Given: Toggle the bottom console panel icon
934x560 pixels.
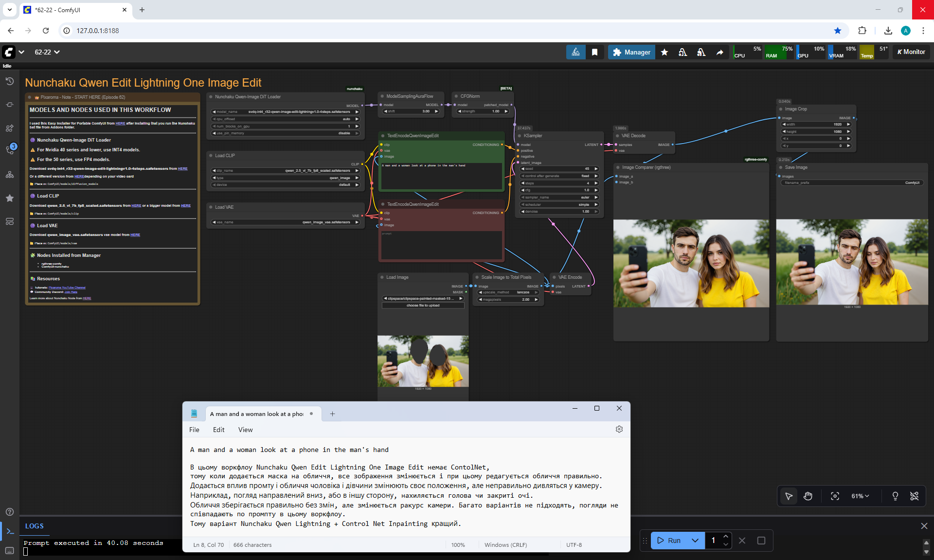Looking at the screenshot, I should click(x=10, y=531).
